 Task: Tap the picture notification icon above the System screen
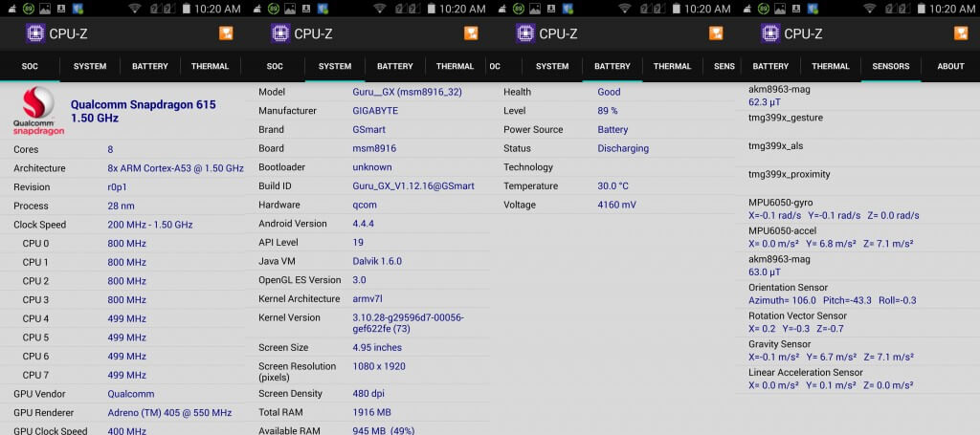tap(289, 9)
